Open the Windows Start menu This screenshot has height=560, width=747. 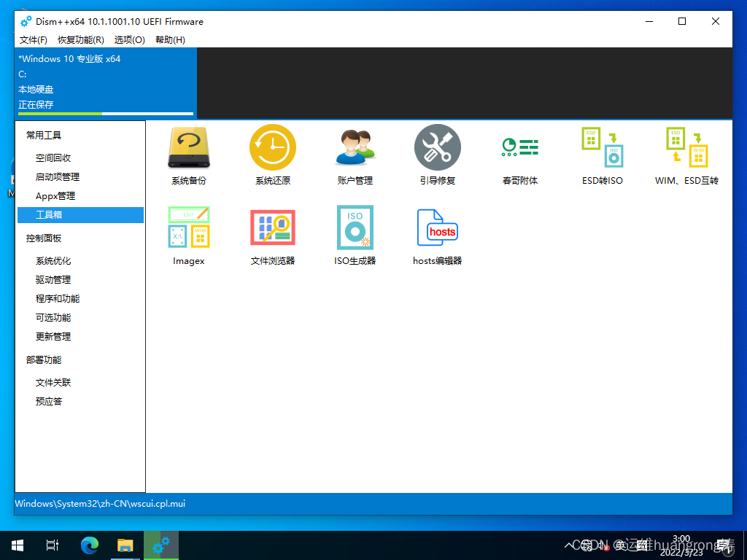18,545
